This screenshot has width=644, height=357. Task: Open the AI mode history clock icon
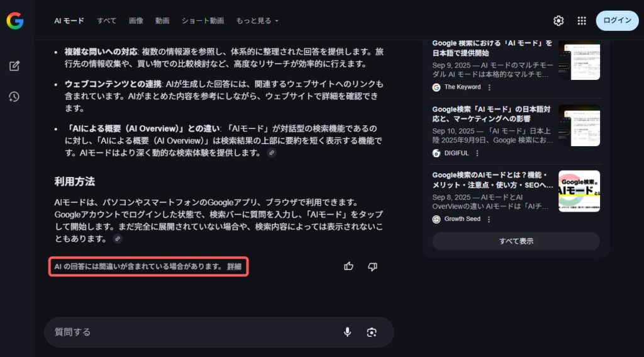click(14, 97)
